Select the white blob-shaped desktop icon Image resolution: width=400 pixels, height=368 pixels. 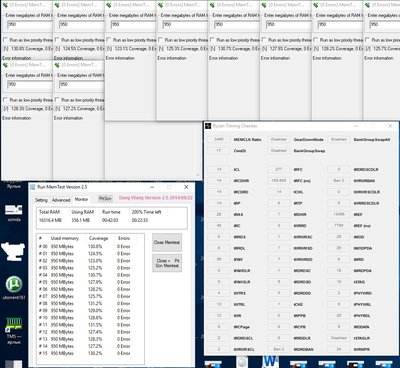[x=13, y=252]
